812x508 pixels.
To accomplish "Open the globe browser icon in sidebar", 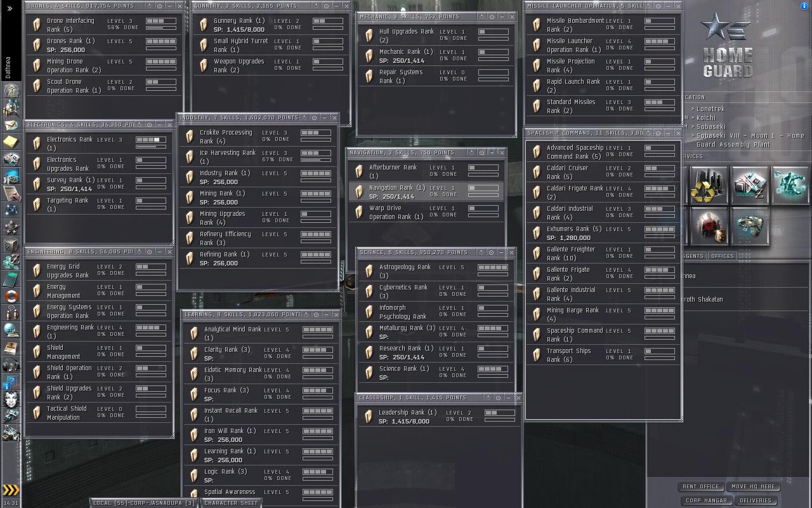I will tap(11, 330).
